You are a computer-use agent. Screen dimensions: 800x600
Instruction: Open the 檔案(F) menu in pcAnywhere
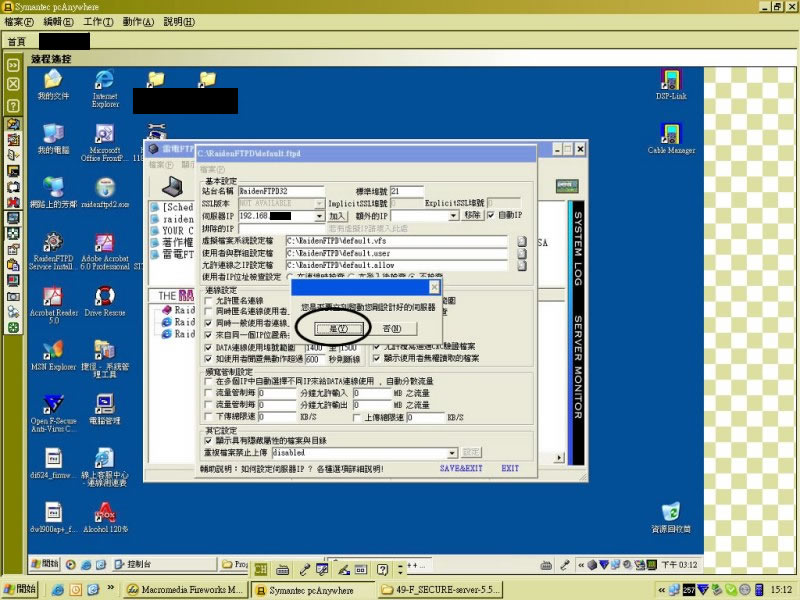tap(19, 22)
